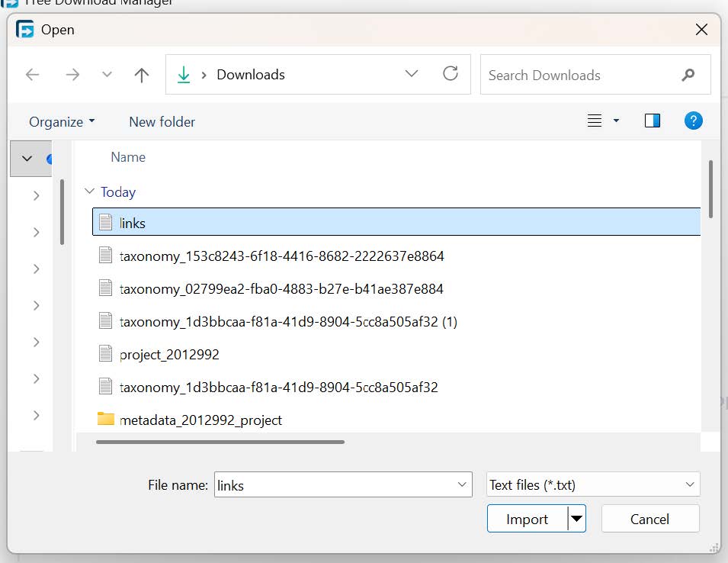Image resolution: width=728 pixels, height=563 pixels.
Task: Click the Cancel button
Action: click(650, 519)
